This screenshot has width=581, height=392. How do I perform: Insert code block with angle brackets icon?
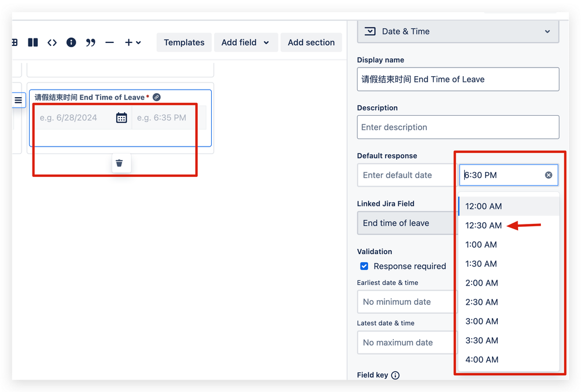pyautogui.click(x=52, y=42)
